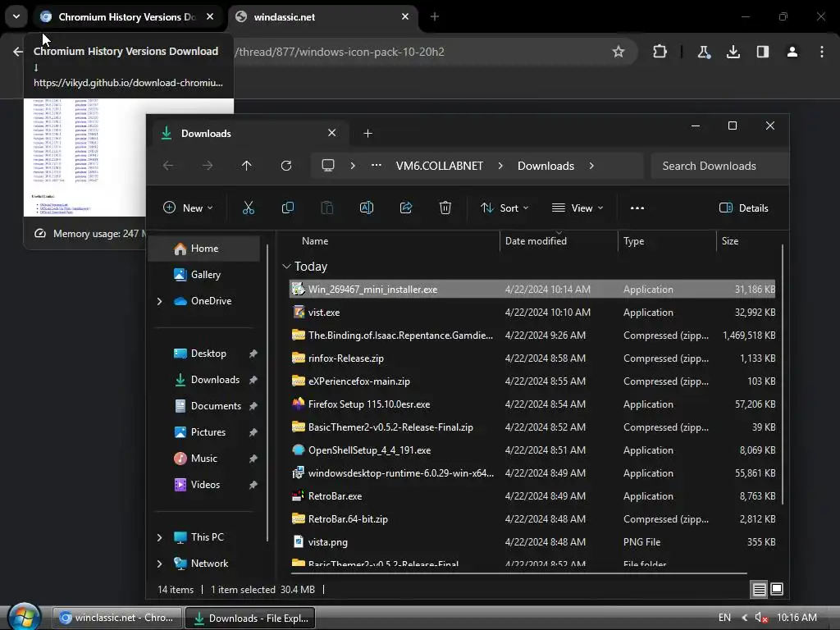Click the file list vertical scrollbar
This screenshot has width=840, height=630.
(782, 375)
